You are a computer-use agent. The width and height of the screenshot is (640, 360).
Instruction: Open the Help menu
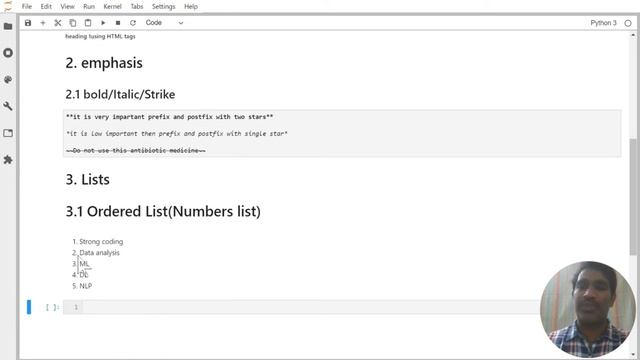click(191, 7)
